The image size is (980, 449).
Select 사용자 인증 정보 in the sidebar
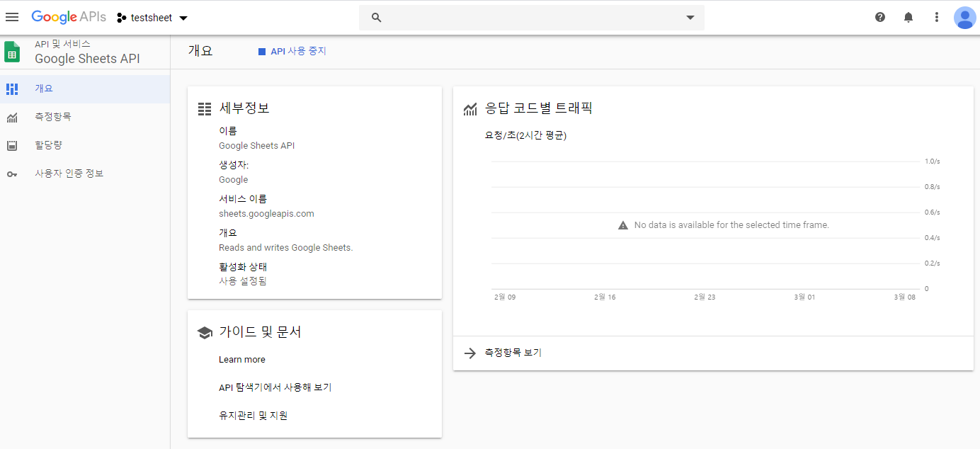pos(85,174)
